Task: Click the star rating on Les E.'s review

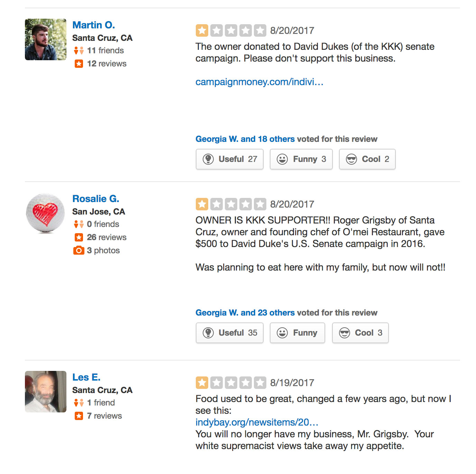Action: (x=231, y=383)
